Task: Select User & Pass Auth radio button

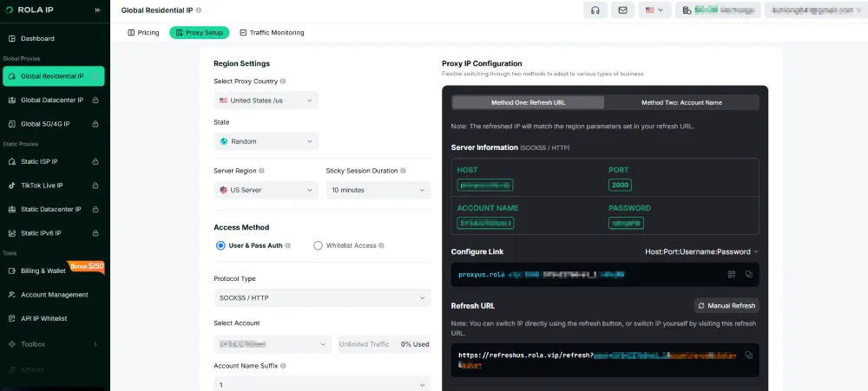Action: pos(220,245)
